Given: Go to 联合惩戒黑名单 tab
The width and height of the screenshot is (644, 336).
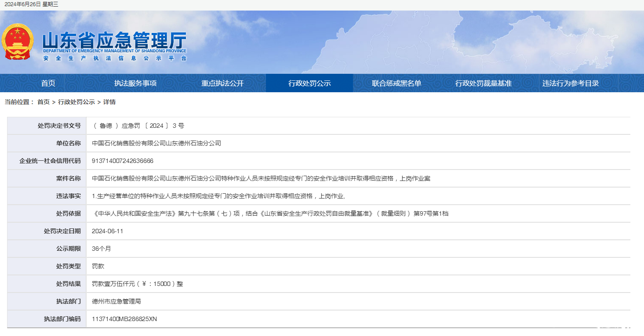Looking at the screenshot, I should (x=397, y=83).
